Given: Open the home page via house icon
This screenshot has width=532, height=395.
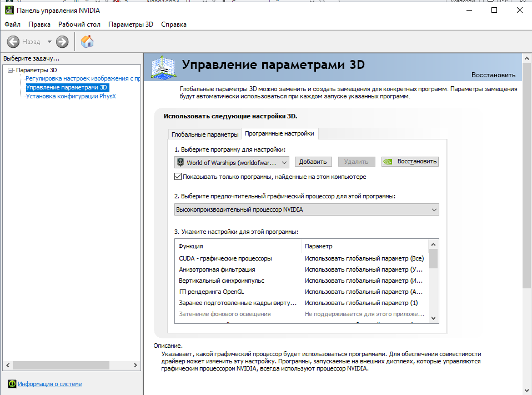Looking at the screenshot, I should click(87, 42).
